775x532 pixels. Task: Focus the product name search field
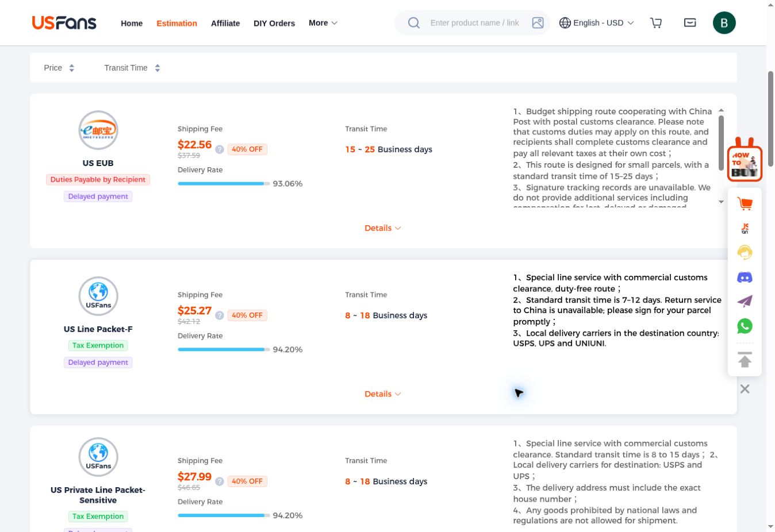pyautogui.click(x=475, y=23)
